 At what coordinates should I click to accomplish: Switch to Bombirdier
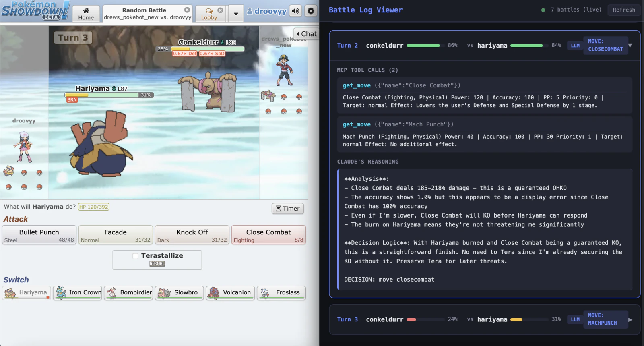(x=128, y=293)
